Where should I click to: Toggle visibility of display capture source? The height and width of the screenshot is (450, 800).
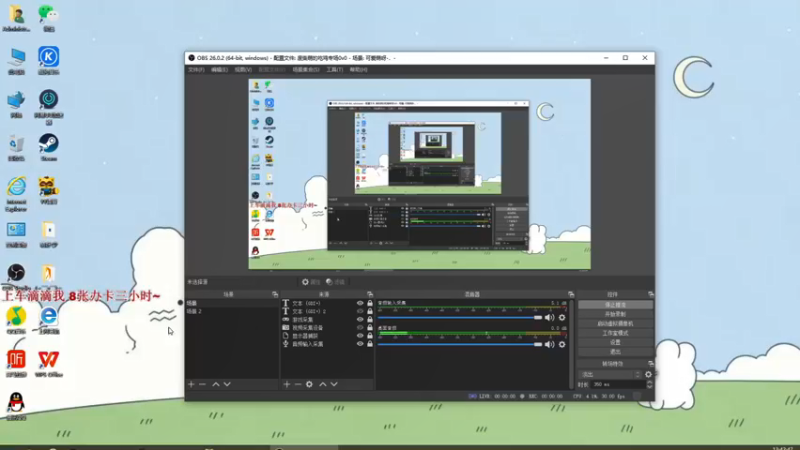tap(360, 336)
